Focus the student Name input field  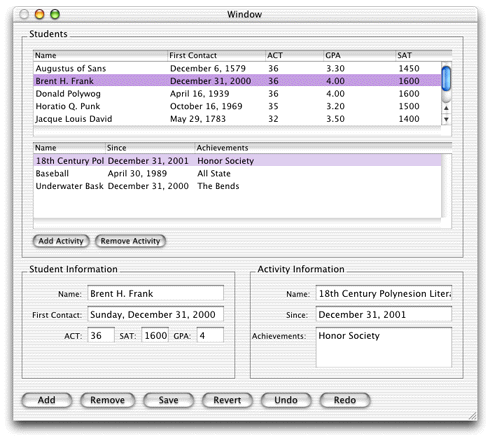coord(155,293)
